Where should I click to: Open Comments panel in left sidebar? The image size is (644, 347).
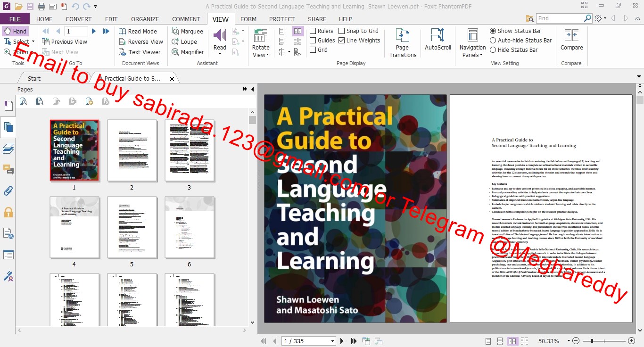(x=8, y=169)
